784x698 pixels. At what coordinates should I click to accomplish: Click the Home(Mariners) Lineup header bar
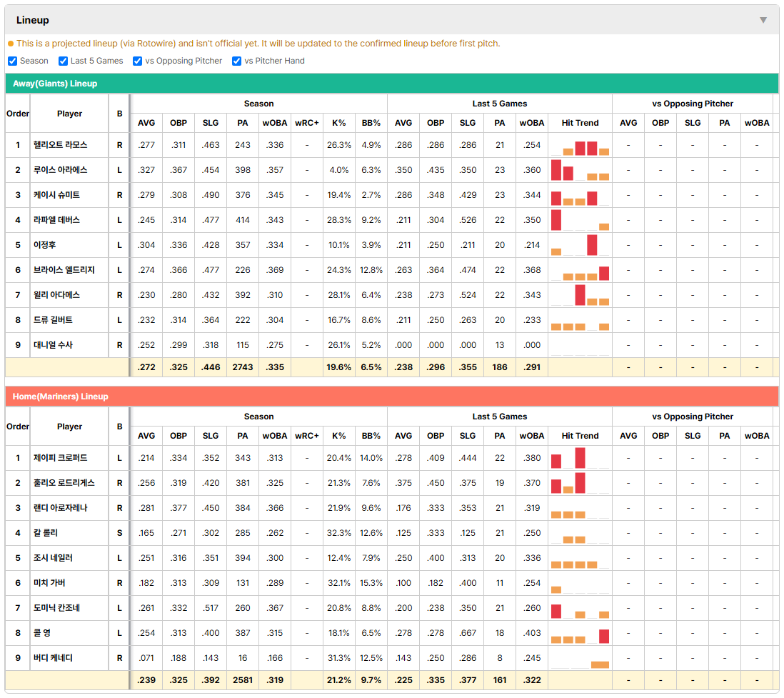click(392, 397)
